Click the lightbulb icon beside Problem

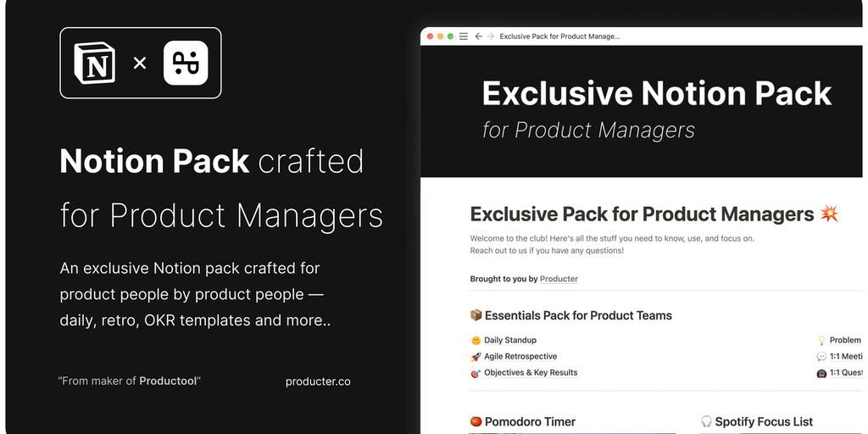(x=821, y=340)
